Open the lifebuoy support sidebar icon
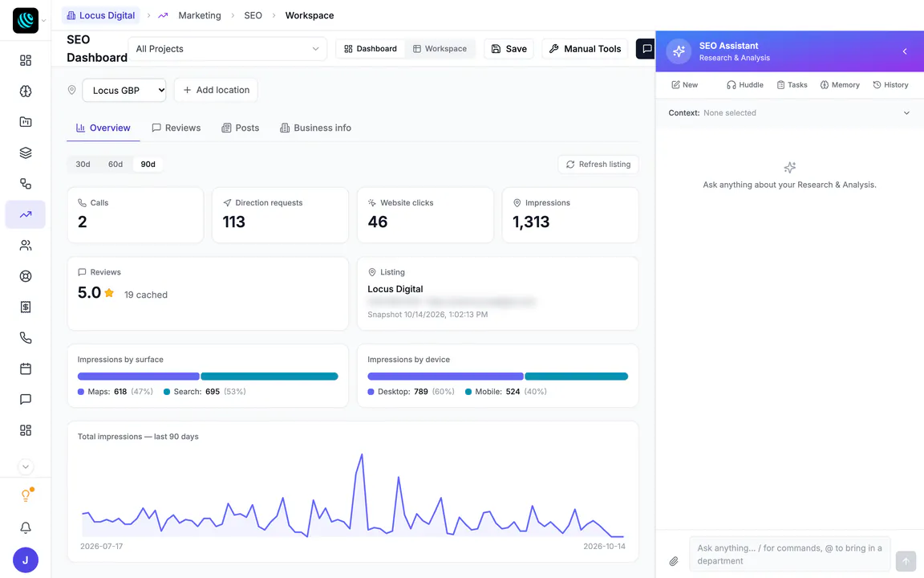The width and height of the screenshot is (924, 578). tap(26, 276)
